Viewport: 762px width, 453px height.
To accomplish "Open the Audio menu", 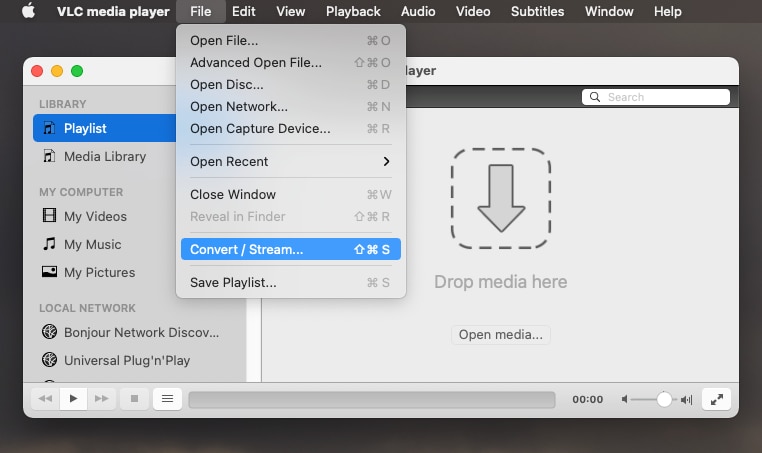I will click(x=418, y=11).
